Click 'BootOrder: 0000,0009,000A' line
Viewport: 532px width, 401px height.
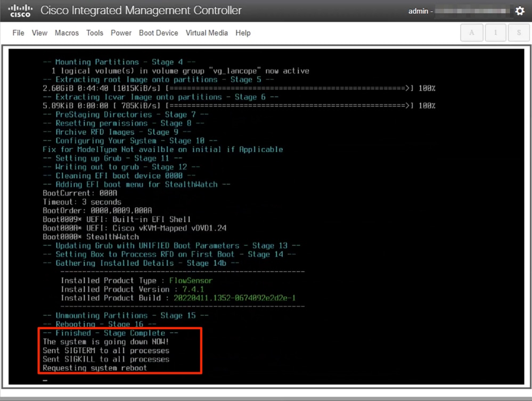97,211
